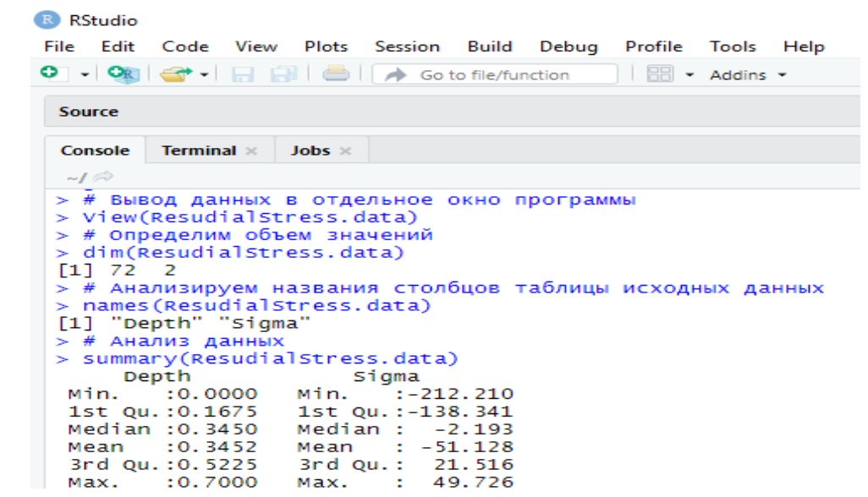Open the Tools menu

pyautogui.click(x=733, y=46)
